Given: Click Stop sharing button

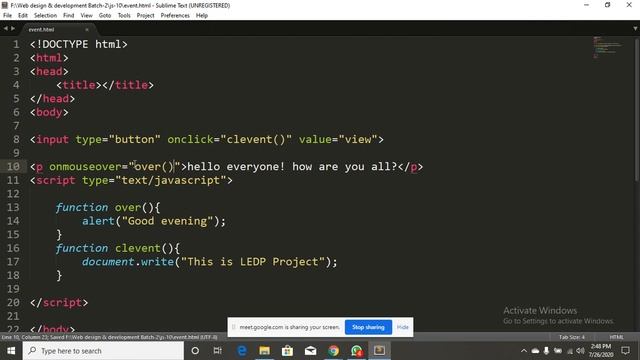Looking at the screenshot, I should click(x=368, y=327).
